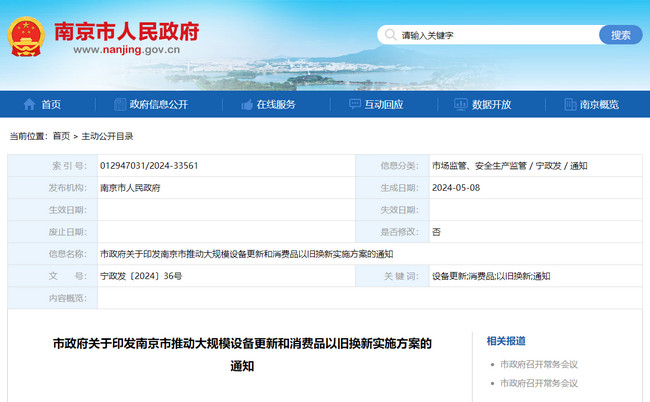
Task: Click 主动公开目录 in the breadcrumb
Action: click(x=107, y=136)
